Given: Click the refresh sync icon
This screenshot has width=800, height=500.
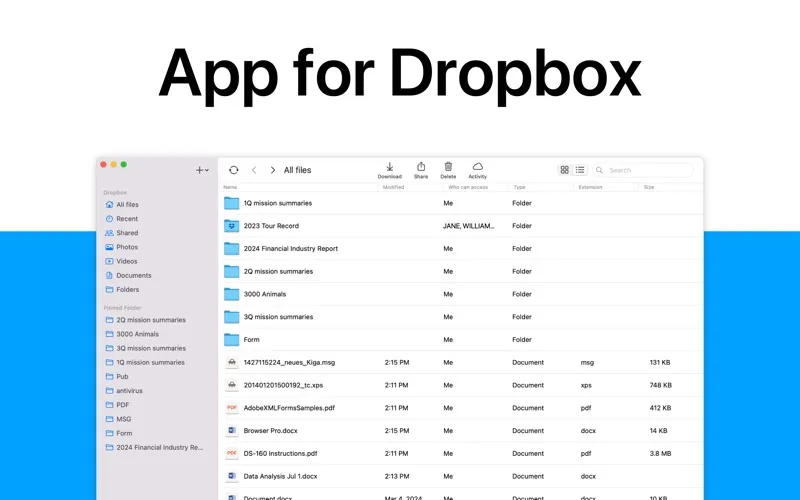Looking at the screenshot, I should point(234,170).
